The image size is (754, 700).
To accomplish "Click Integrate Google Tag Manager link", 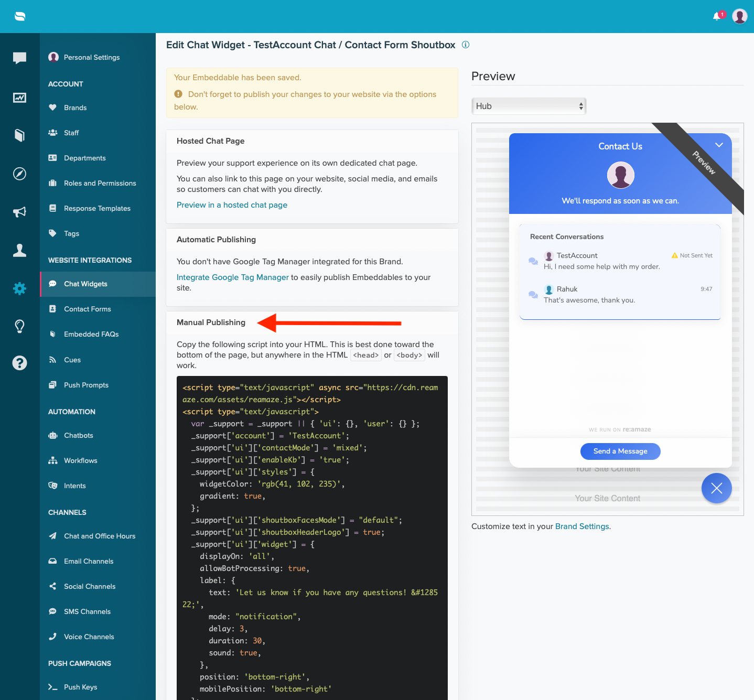I will point(233,277).
